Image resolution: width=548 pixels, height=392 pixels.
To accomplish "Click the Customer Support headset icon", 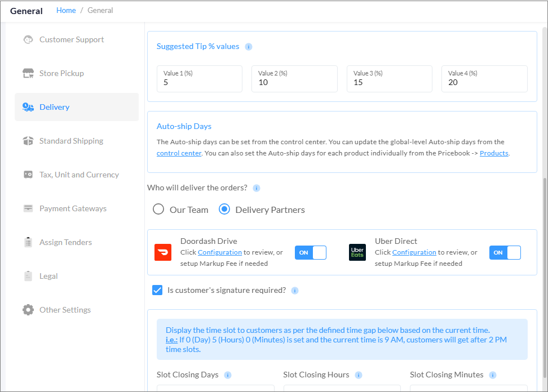I will tap(28, 39).
